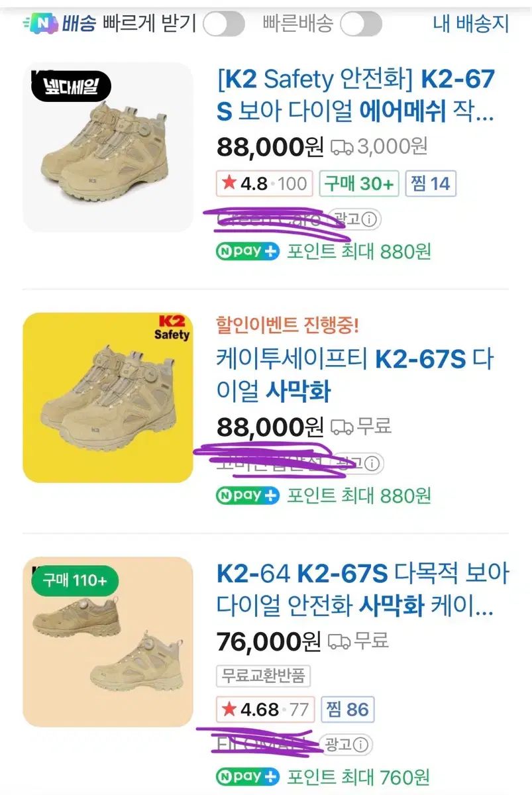This screenshot has height=795, width=532.
Task: Toggle the 배송 빠르게 받기 switch
Action: click(223, 25)
